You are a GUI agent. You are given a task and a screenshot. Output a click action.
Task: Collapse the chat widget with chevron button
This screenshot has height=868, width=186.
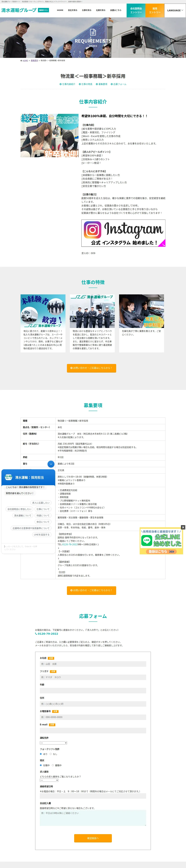click(x=51, y=464)
